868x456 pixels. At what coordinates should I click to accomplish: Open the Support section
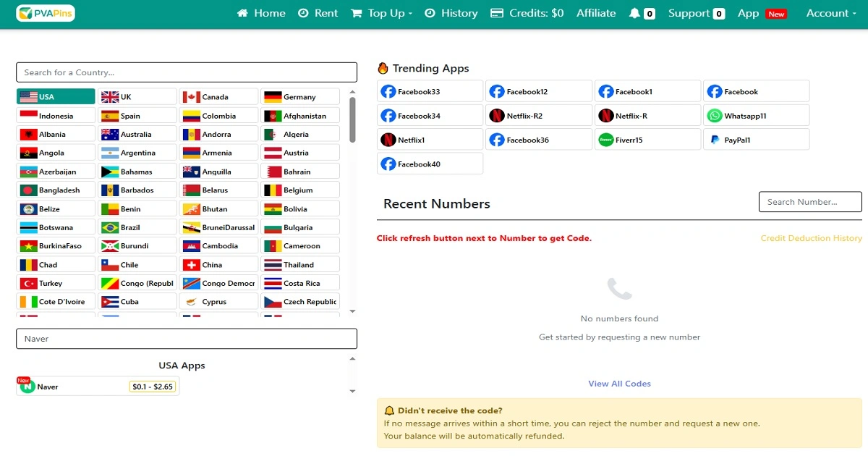coord(697,13)
